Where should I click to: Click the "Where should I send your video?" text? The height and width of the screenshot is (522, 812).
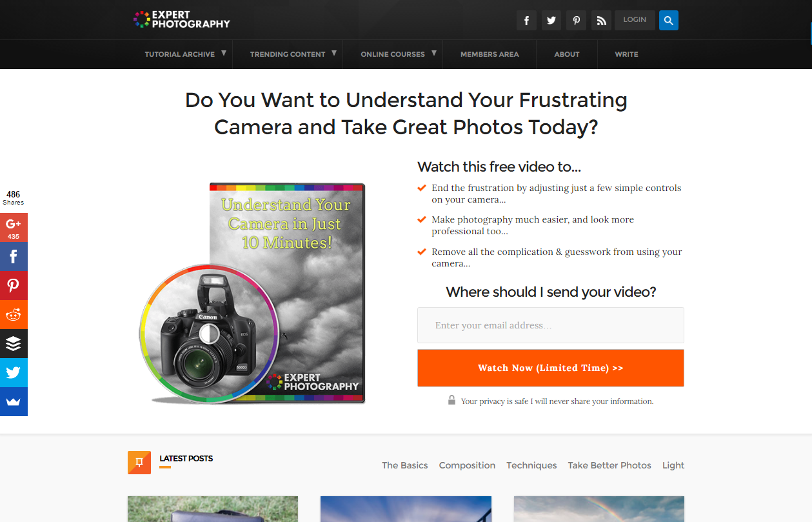(x=551, y=292)
